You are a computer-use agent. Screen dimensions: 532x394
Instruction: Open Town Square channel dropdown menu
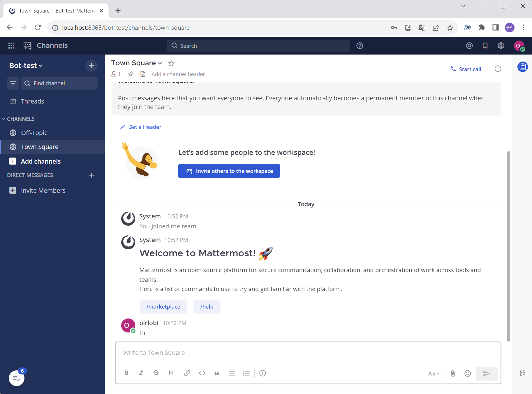pyautogui.click(x=137, y=63)
